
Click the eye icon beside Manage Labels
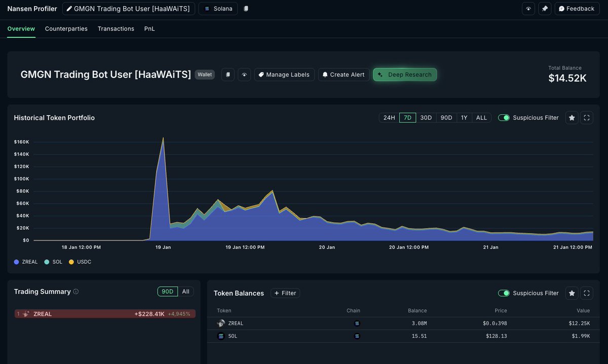(244, 74)
